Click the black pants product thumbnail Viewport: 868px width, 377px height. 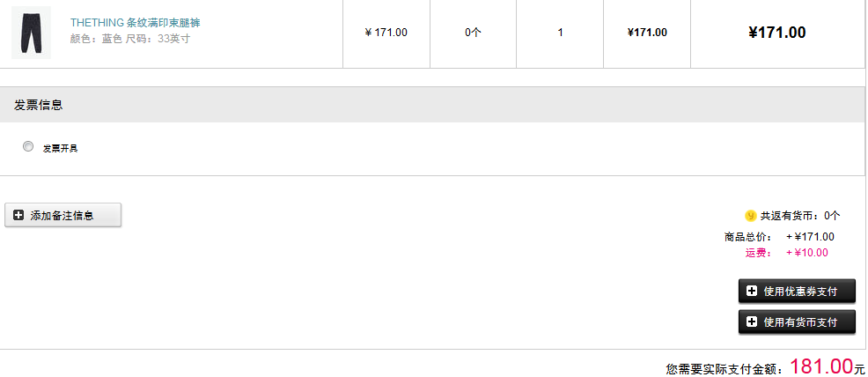pos(31,33)
